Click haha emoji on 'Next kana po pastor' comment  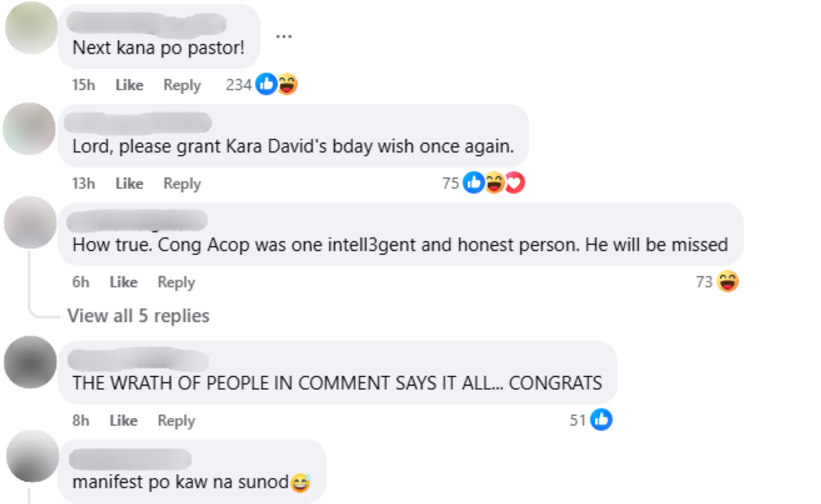[287, 85]
